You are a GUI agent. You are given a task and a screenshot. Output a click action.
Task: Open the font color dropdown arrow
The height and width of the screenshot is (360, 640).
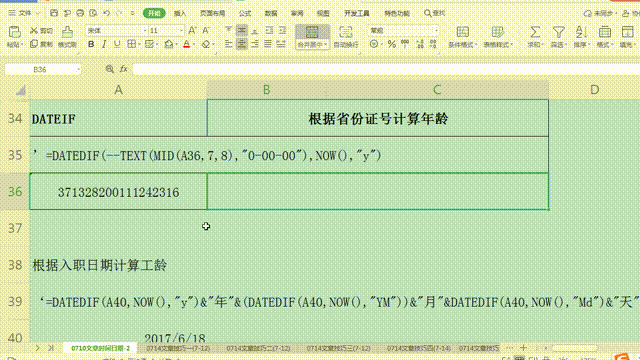coord(193,44)
